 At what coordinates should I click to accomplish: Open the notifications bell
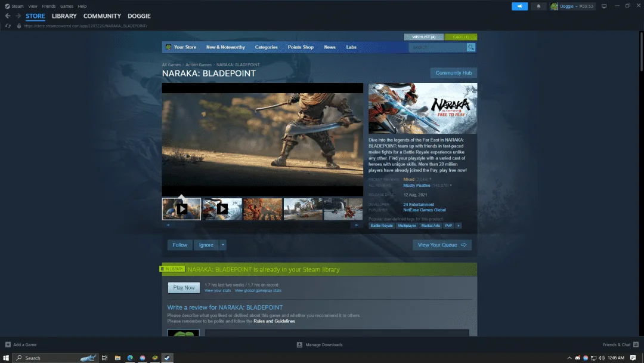538,6
